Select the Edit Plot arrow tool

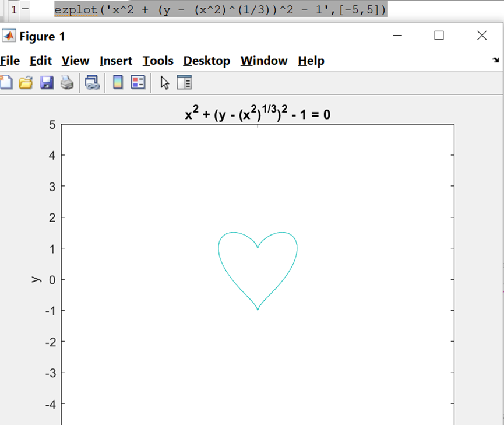point(164,83)
